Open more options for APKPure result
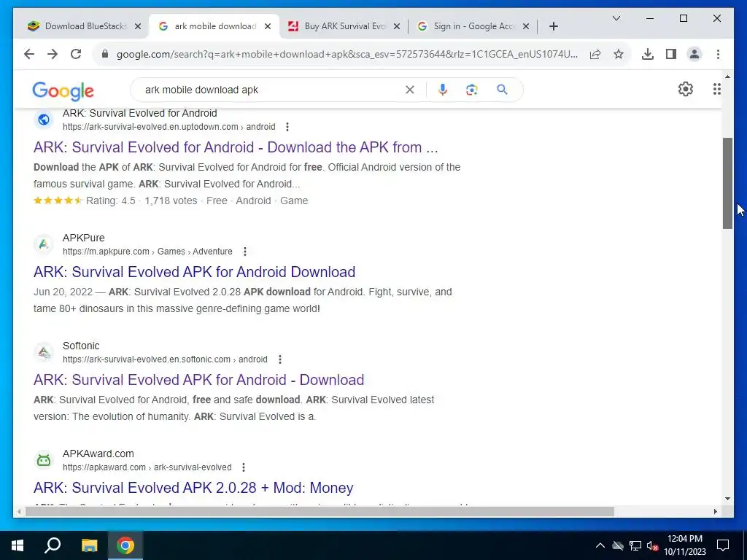 (245, 252)
